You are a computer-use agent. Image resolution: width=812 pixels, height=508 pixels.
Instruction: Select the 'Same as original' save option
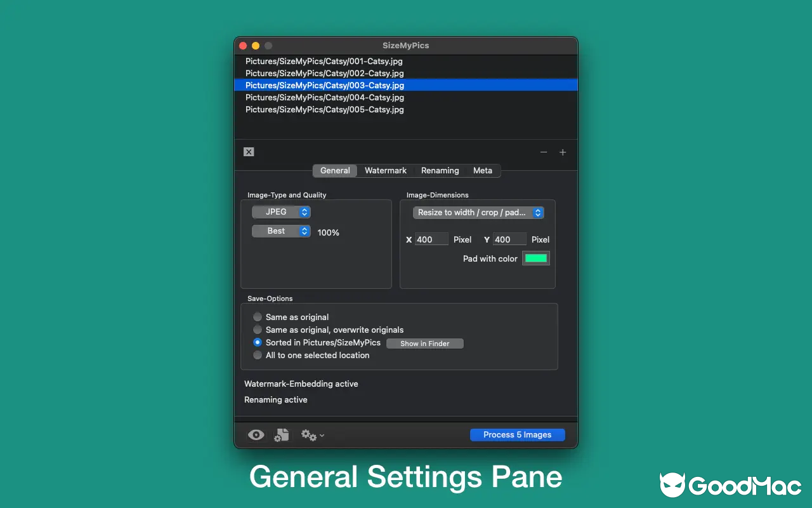258,317
